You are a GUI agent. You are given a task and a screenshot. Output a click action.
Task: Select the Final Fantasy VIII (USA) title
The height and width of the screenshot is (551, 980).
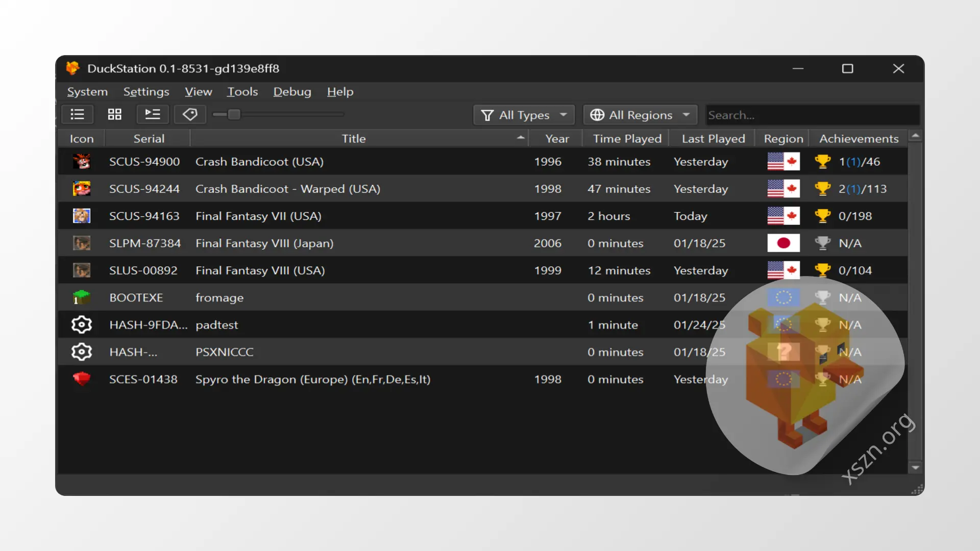pos(260,270)
